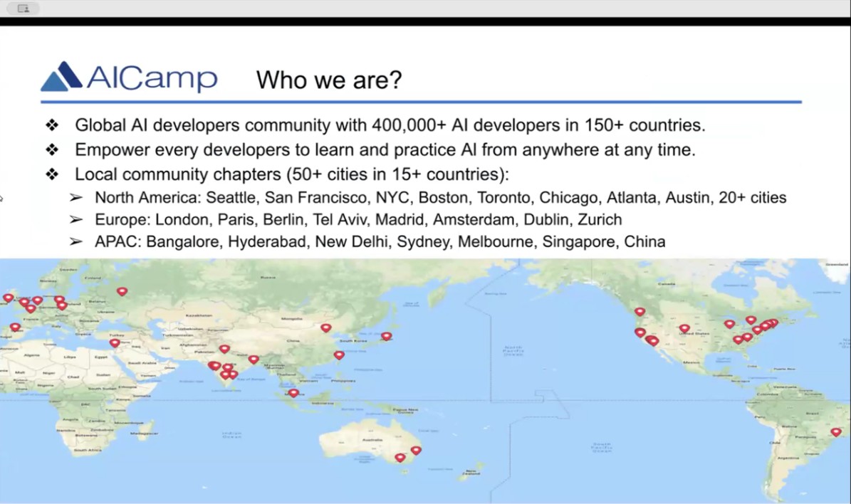Click the 'Australia' label on the map
This screenshot has width=851, height=504.
(372, 440)
